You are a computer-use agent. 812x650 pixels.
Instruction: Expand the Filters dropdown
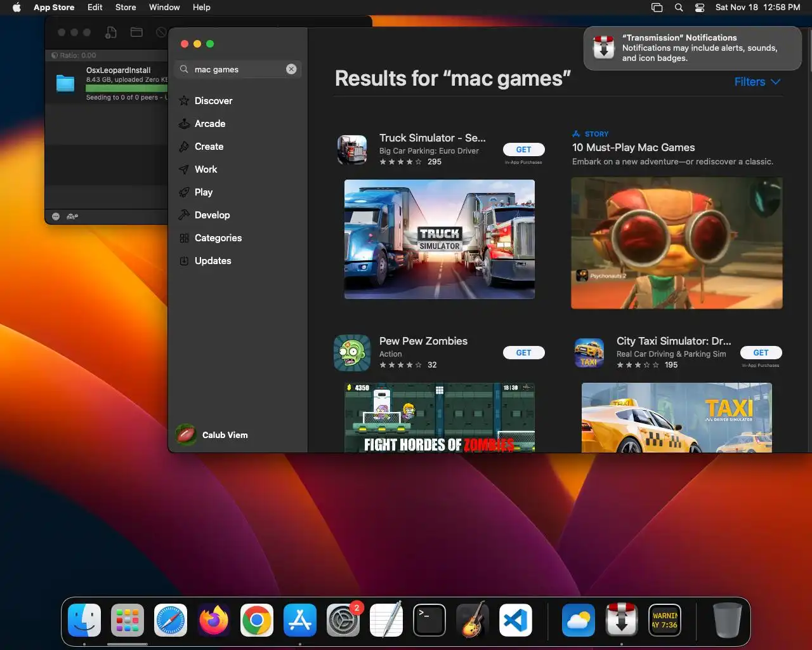757,82
